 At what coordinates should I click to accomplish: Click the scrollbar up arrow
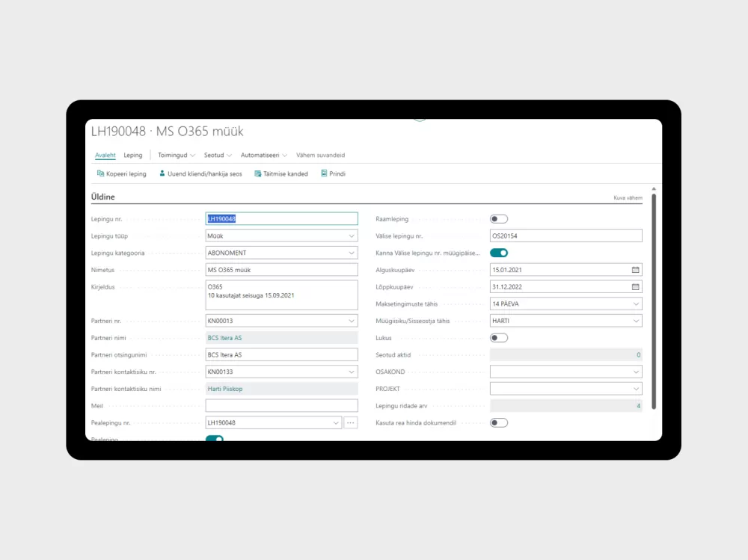(x=654, y=189)
